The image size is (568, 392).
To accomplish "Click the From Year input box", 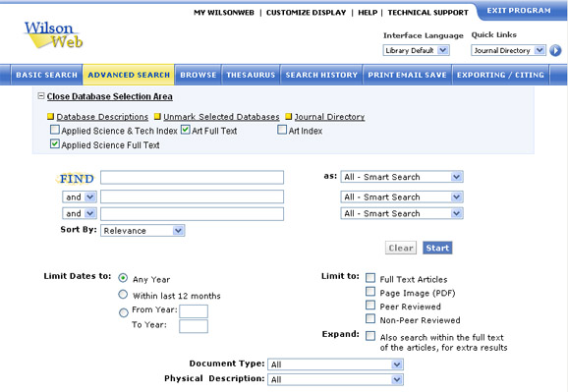I will click(194, 311).
